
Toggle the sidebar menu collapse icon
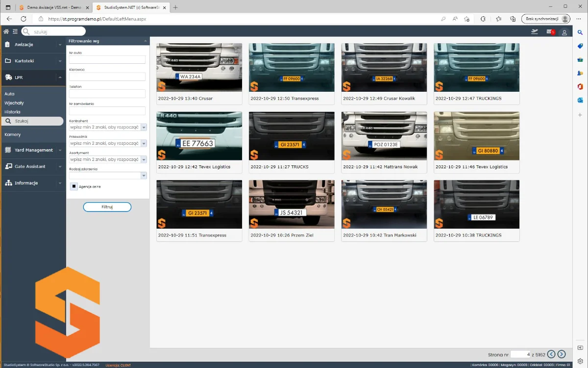15,31
